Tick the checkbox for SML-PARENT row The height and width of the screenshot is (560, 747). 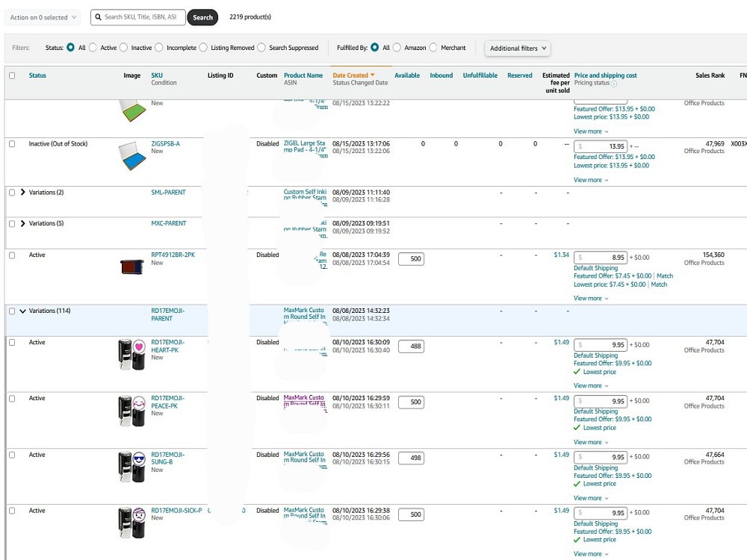12,193
